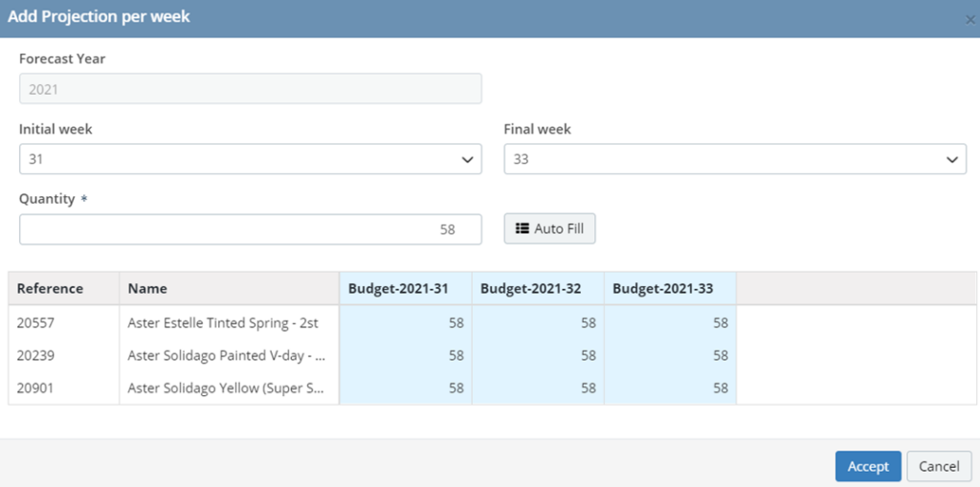Screen dimensions: 980x487
Task: Click the Final week label
Action: tap(538, 129)
